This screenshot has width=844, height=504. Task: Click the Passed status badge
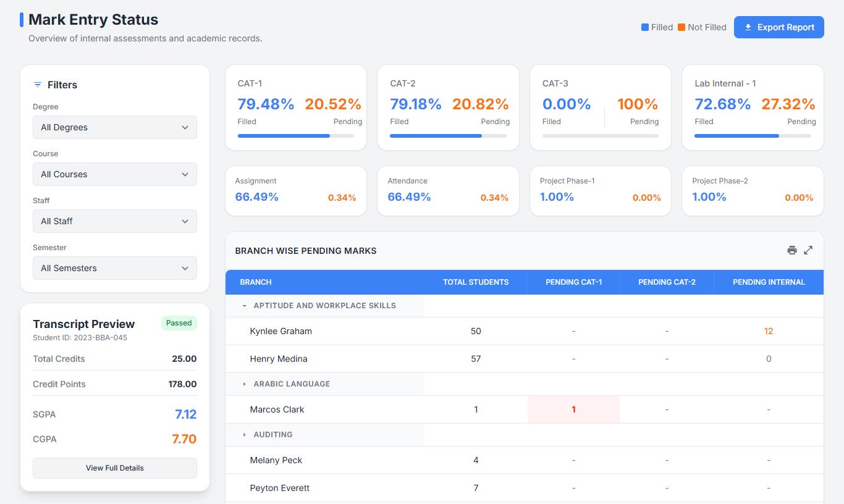coord(179,323)
